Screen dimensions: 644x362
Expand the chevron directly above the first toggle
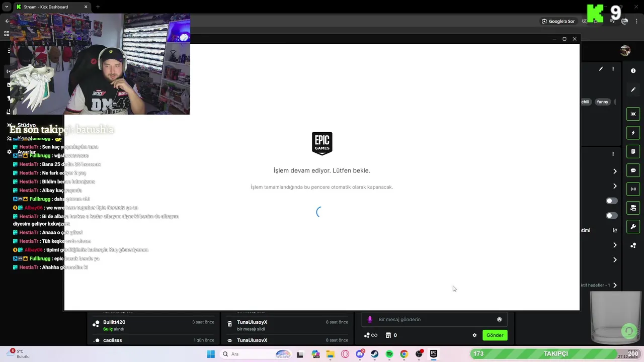pos(615,186)
